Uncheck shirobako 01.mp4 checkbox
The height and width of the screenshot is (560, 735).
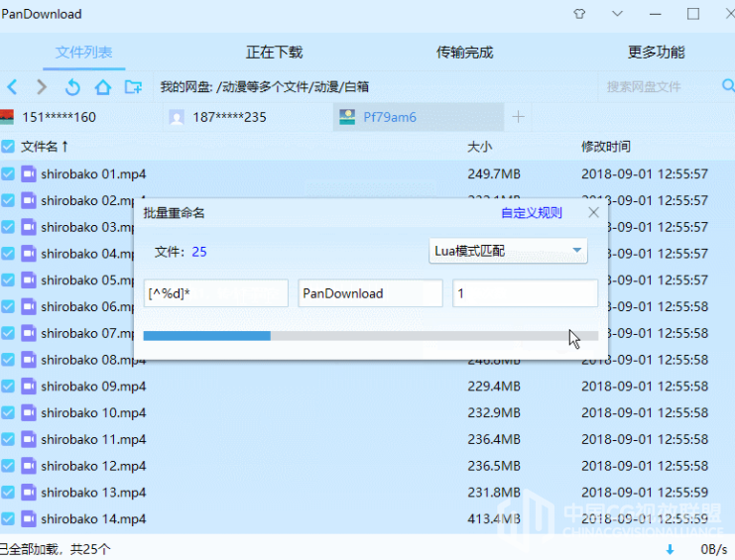coord(8,174)
